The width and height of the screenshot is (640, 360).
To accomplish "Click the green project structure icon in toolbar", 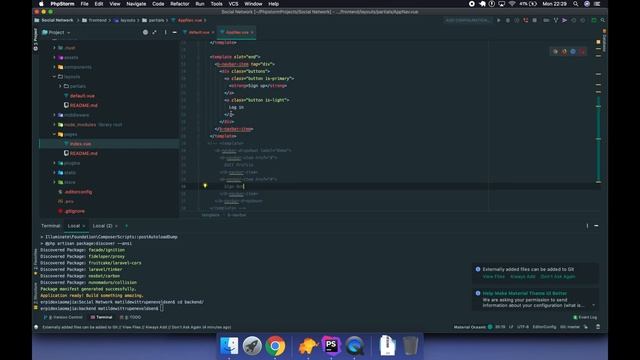I will pyautogui.click(x=594, y=20).
